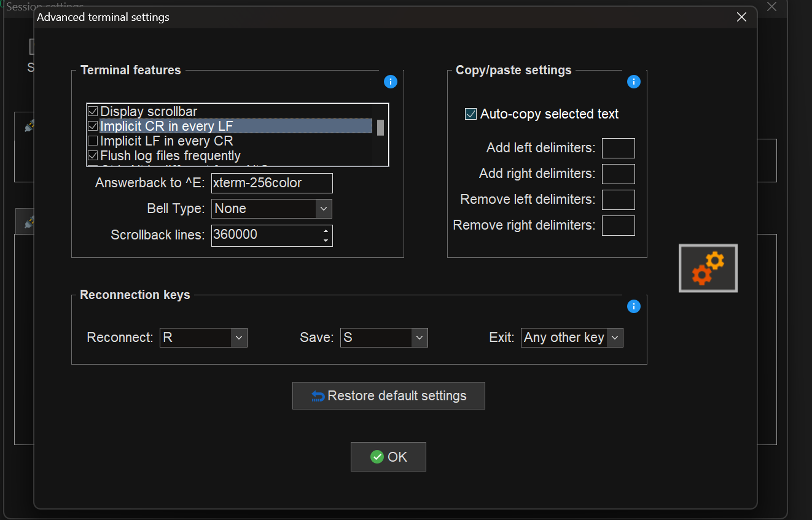The width and height of the screenshot is (812, 520).
Task: Click the Copy/paste settings info icon
Action: point(634,82)
